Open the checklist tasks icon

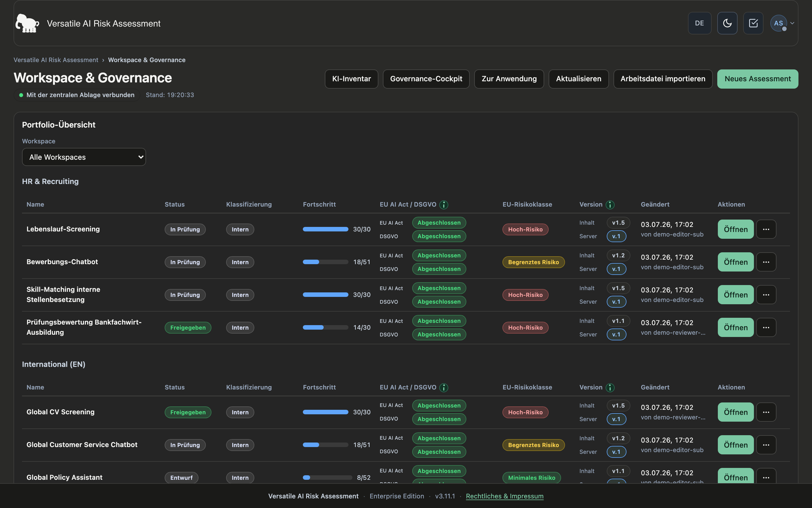point(753,23)
